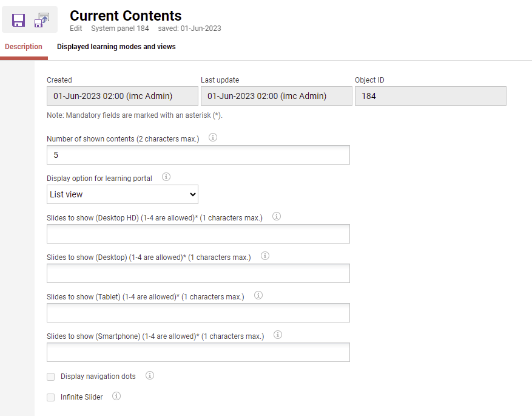
Task: Click the Number of shown contents field
Action: click(198, 155)
